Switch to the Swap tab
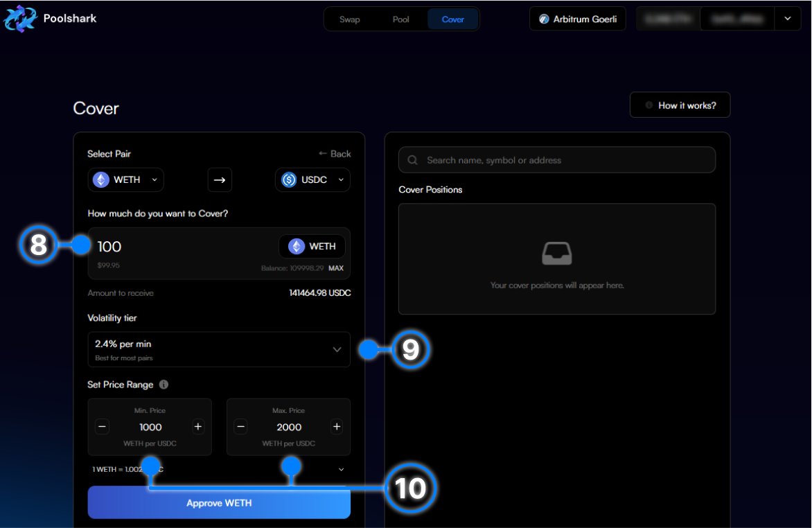812x528 pixels. click(349, 19)
